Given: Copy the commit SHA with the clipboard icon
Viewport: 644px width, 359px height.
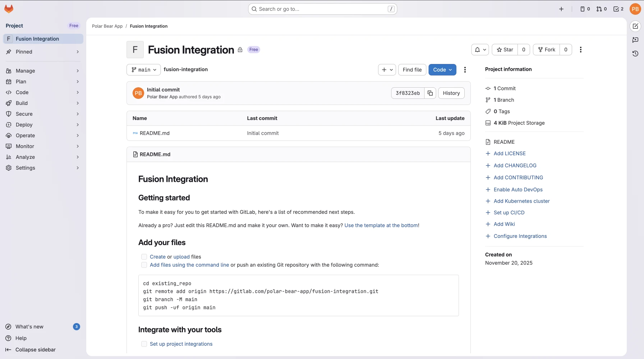Looking at the screenshot, I should [x=430, y=93].
